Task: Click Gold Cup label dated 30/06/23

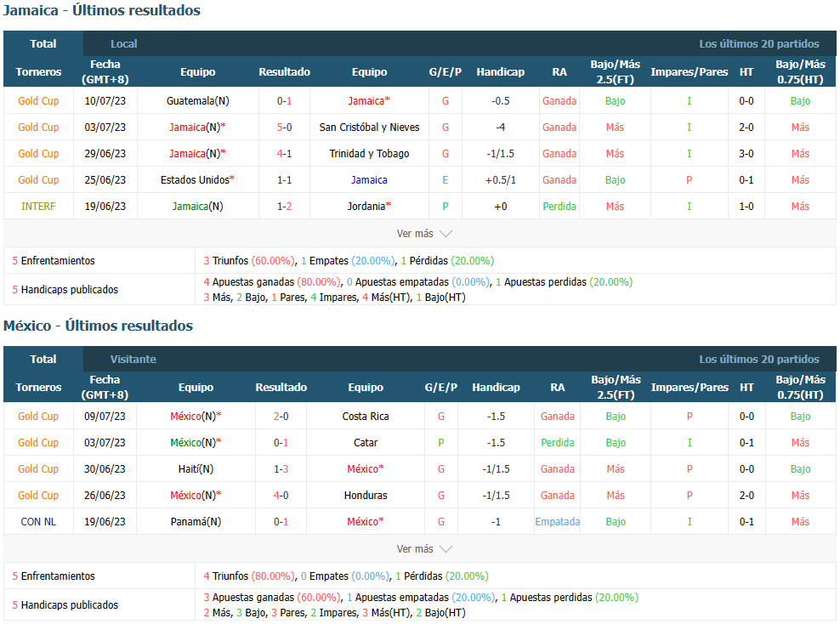Action: click(x=38, y=469)
